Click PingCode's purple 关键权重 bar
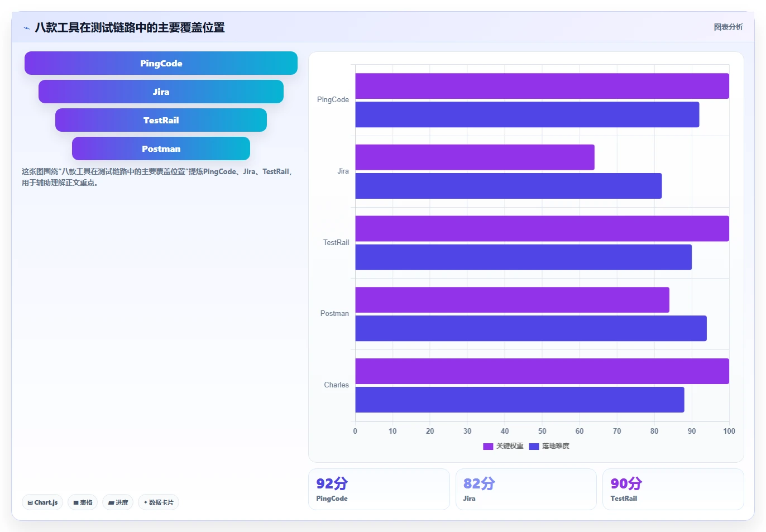 (542, 86)
